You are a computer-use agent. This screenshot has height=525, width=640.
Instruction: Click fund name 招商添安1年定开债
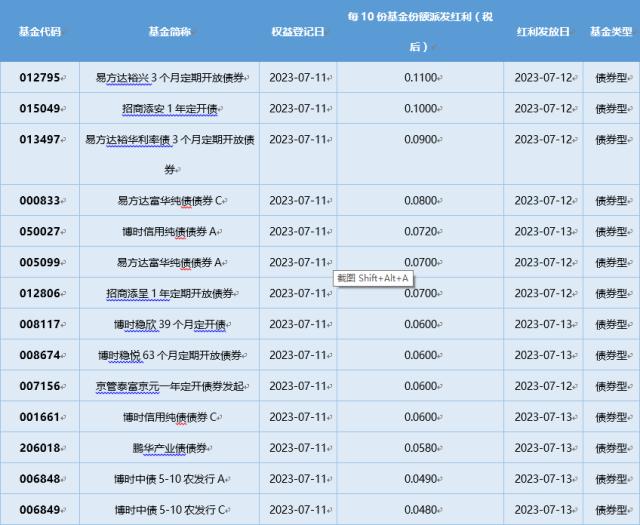click(169, 109)
